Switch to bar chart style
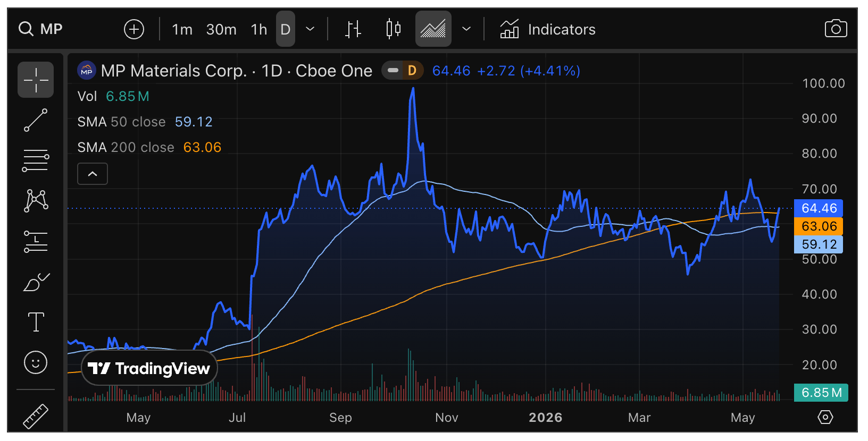This screenshot has width=868, height=441. click(x=353, y=29)
